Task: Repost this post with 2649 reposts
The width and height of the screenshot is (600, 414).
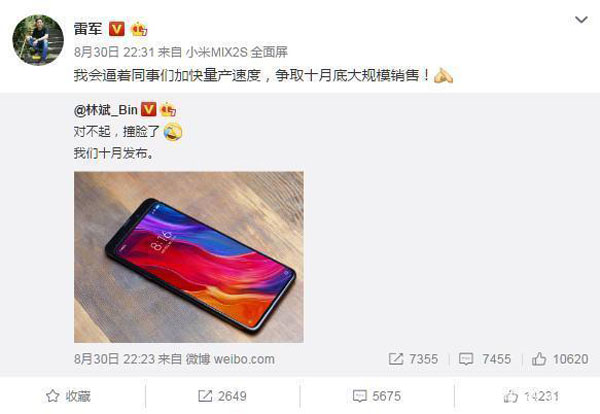Action: point(222,396)
